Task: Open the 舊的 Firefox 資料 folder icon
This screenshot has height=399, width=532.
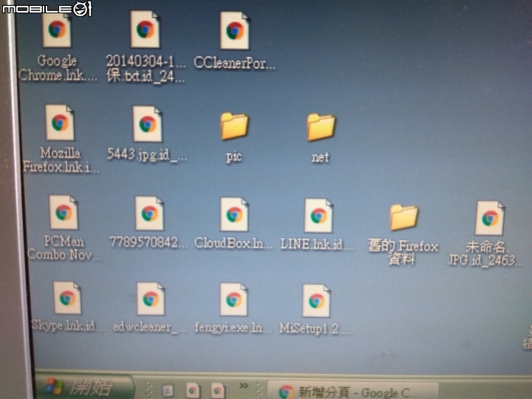Action: [403, 217]
